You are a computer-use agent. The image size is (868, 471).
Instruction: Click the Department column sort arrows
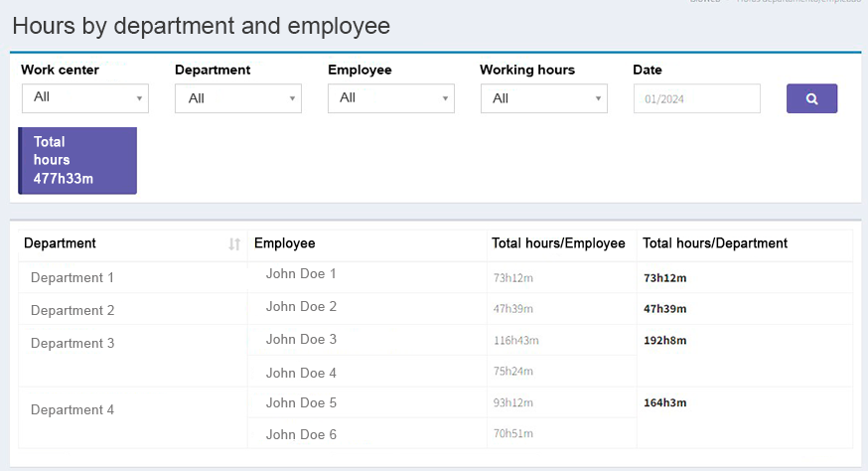234,244
